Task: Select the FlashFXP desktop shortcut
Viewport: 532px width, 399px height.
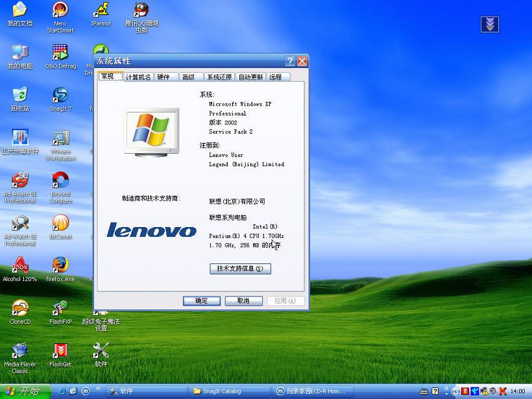Action: click(x=61, y=312)
